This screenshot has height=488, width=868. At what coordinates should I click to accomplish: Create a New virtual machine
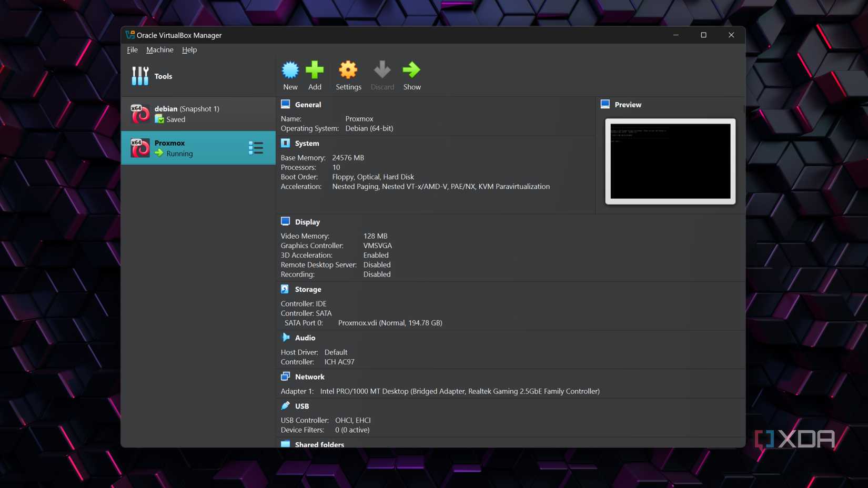[290, 74]
